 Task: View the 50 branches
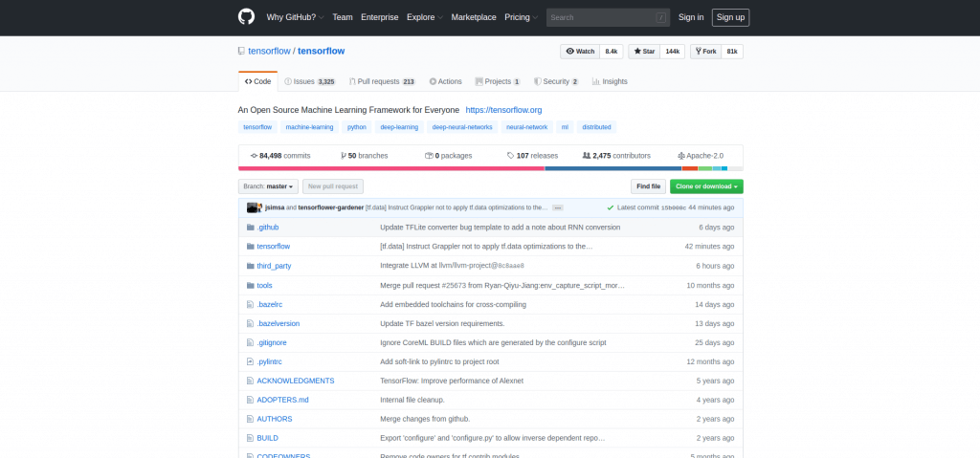click(x=365, y=156)
